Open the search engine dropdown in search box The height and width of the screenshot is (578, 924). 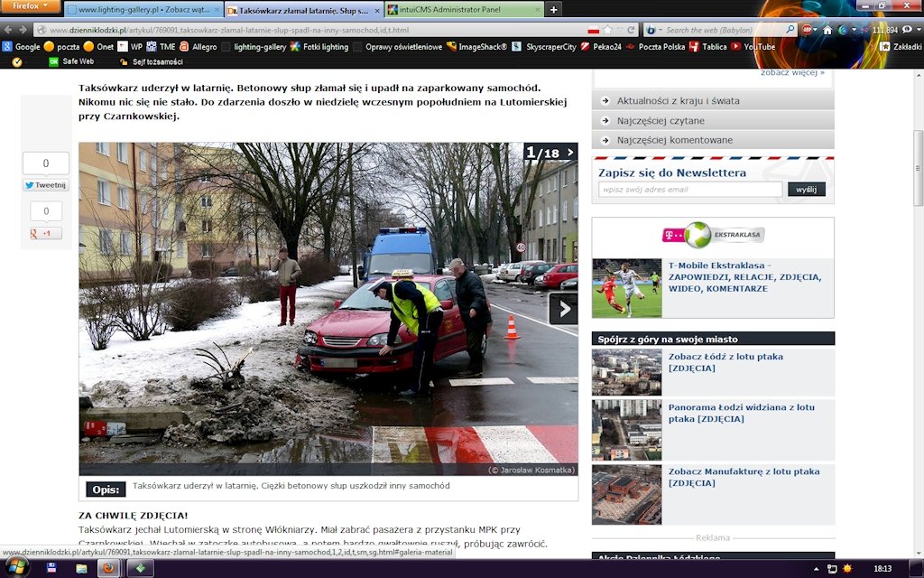point(653,30)
